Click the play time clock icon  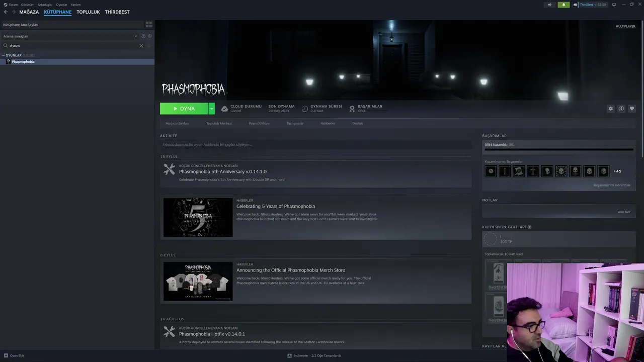tap(305, 109)
